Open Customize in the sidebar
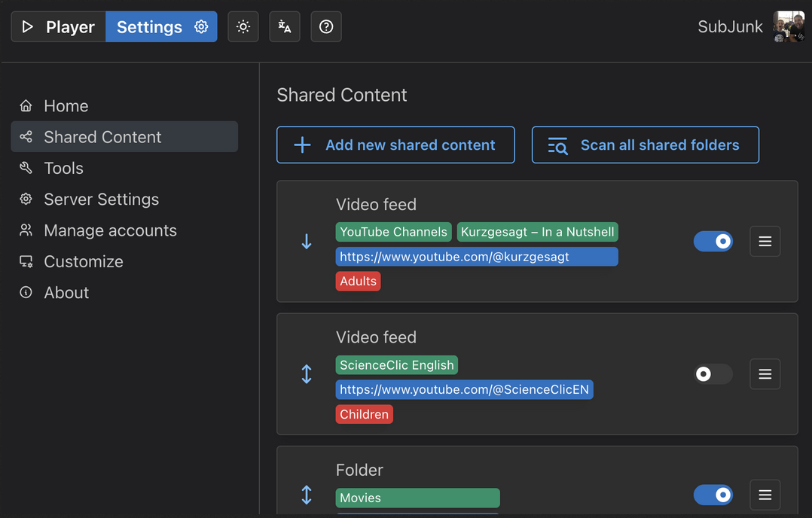Image resolution: width=812 pixels, height=518 pixels. (124, 261)
